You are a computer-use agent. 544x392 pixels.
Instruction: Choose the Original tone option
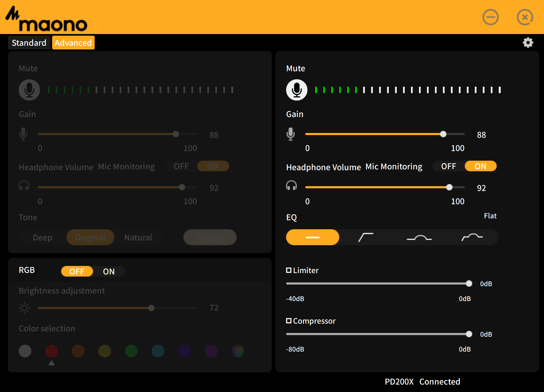[90, 237]
